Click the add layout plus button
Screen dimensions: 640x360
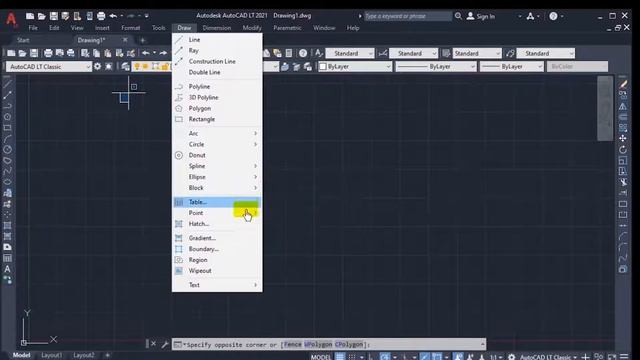tap(107, 355)
